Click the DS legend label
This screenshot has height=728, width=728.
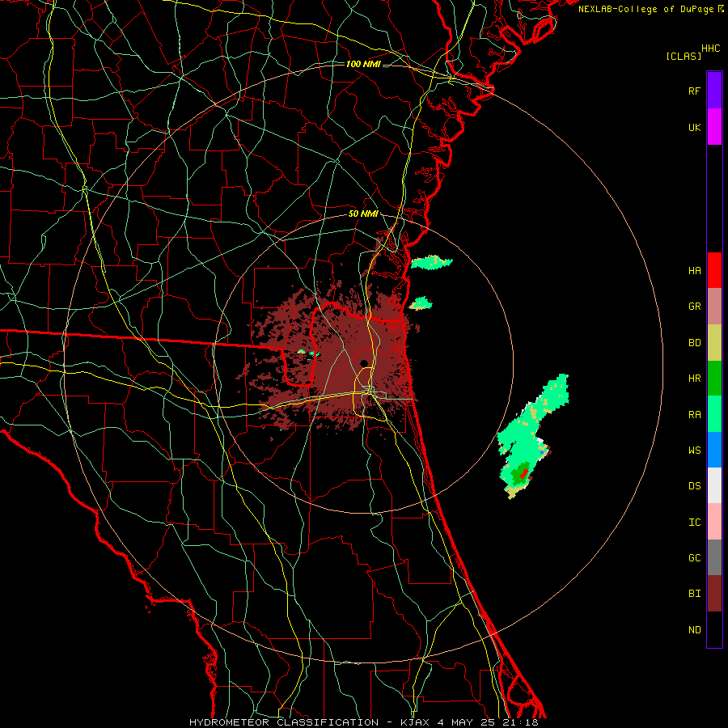click(x=694, y=486)
